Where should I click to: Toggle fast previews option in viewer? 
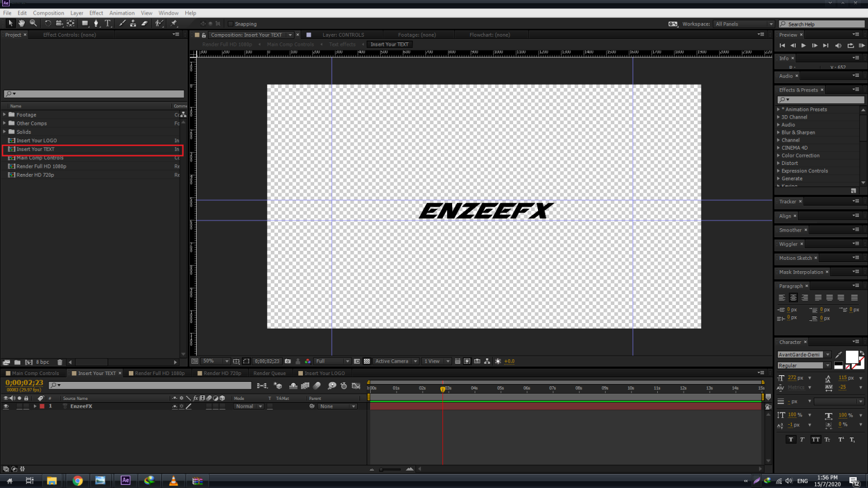(467, 361)
